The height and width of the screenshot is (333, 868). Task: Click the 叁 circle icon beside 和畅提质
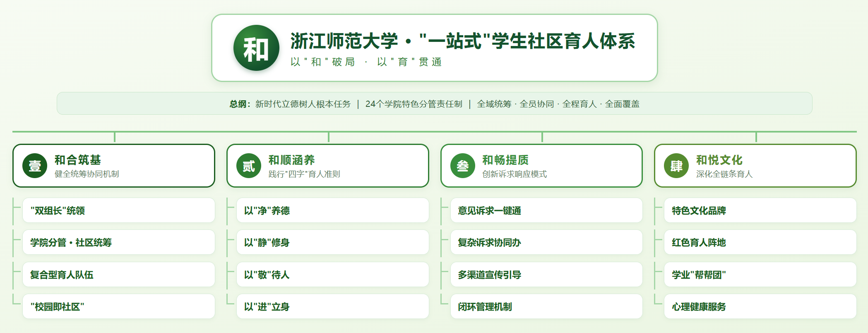pos(463,166)
